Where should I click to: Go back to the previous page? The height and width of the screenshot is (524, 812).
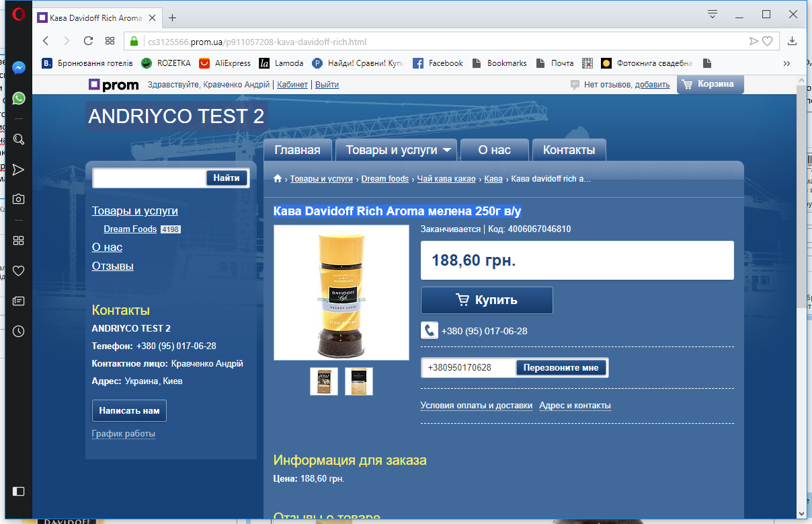click(x=46, y=40)
